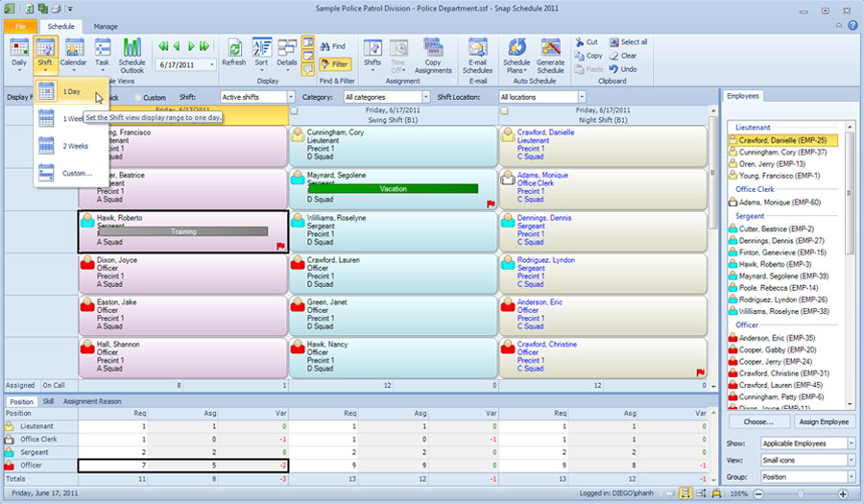The height and width of the screenshot is (504, 864).
Task: Open the Sort options
Action: [261, 54]
